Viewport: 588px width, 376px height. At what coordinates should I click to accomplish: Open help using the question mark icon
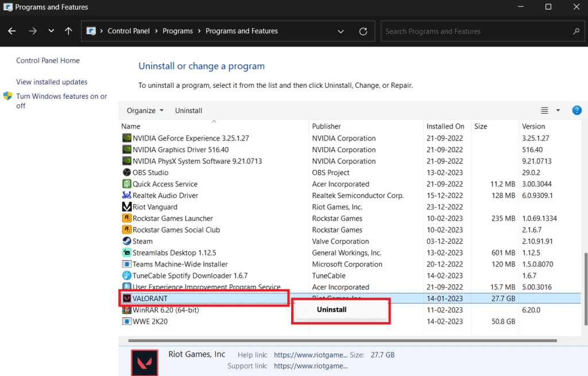577,110
